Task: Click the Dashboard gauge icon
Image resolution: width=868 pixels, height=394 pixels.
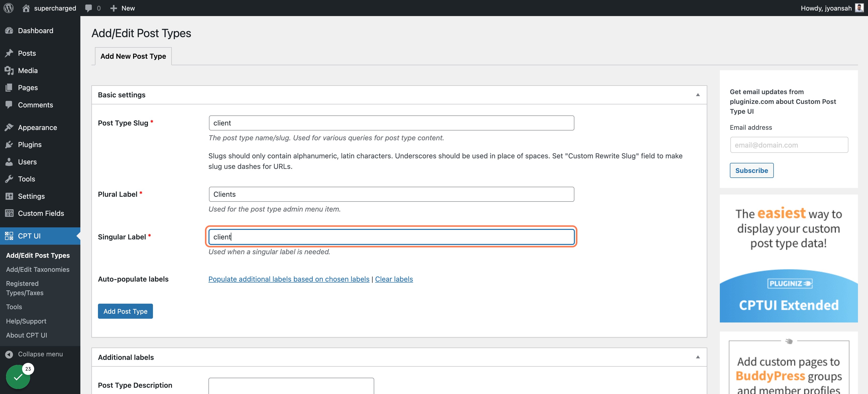Action: coord(9,31)
